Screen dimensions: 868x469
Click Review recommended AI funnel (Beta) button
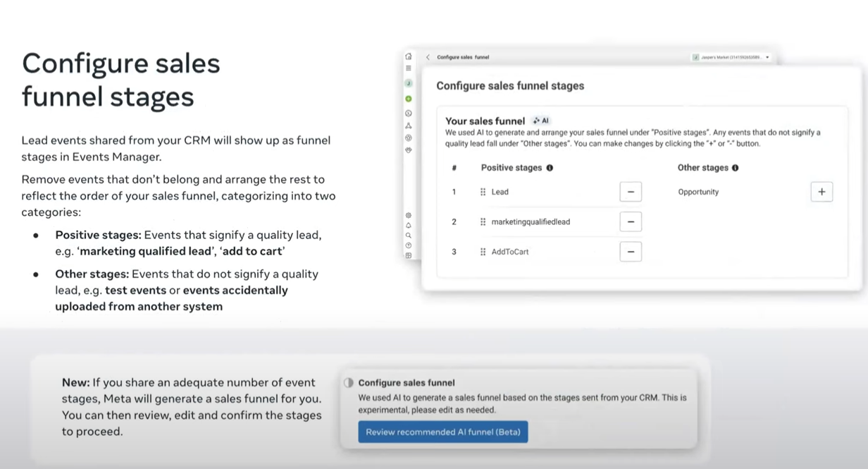pyautogui.click(x=442, y=432)
